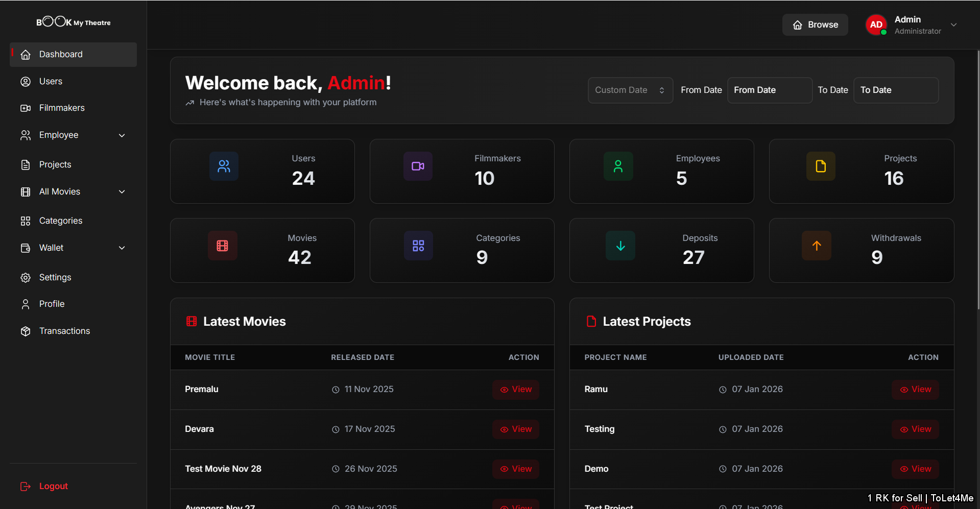Expand the Employee sidebar submenu

tap(122, 135)
